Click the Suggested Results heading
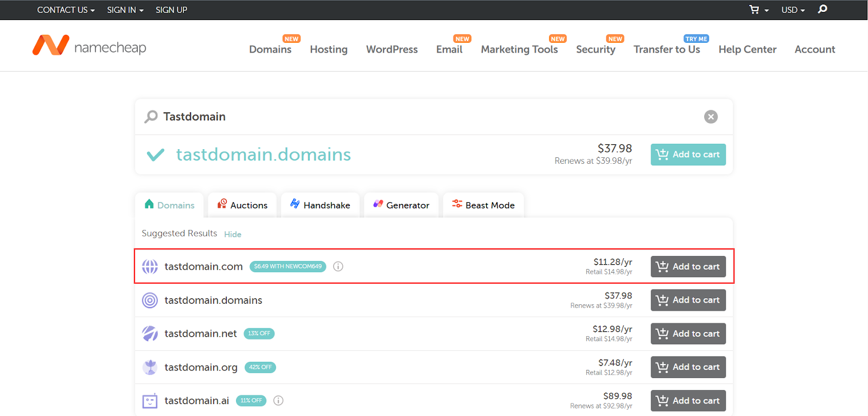This screenshot has width=868, height=416. point(180,233)
